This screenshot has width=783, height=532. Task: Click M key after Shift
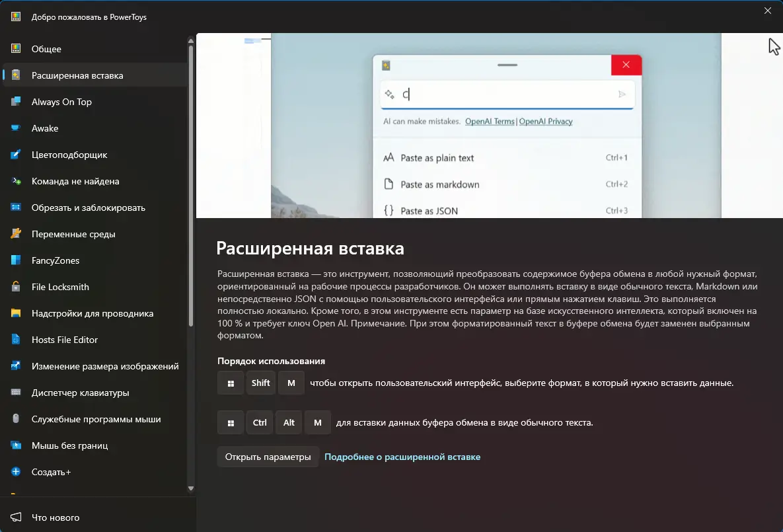pos(291,383)
